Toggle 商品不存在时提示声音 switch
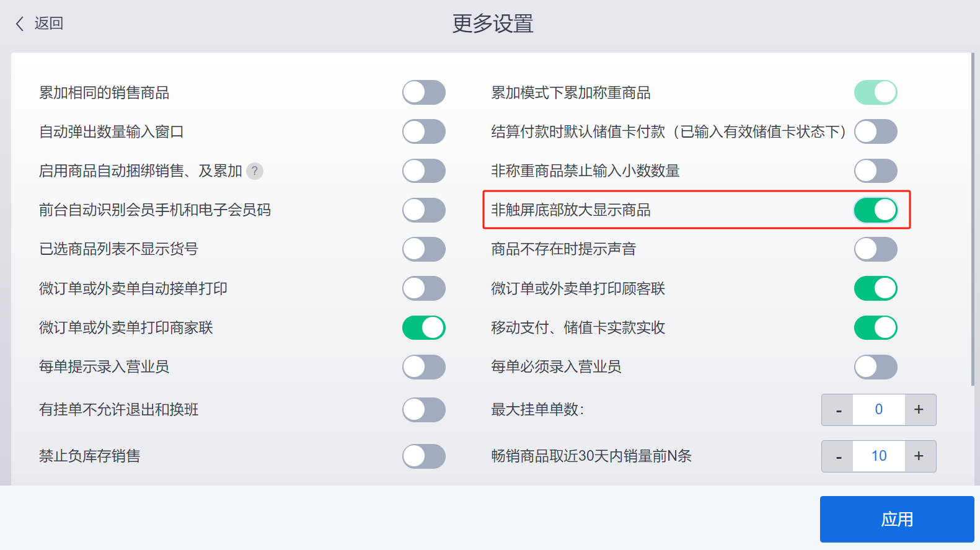Screen dimensions: 980x550 [876, 249]
